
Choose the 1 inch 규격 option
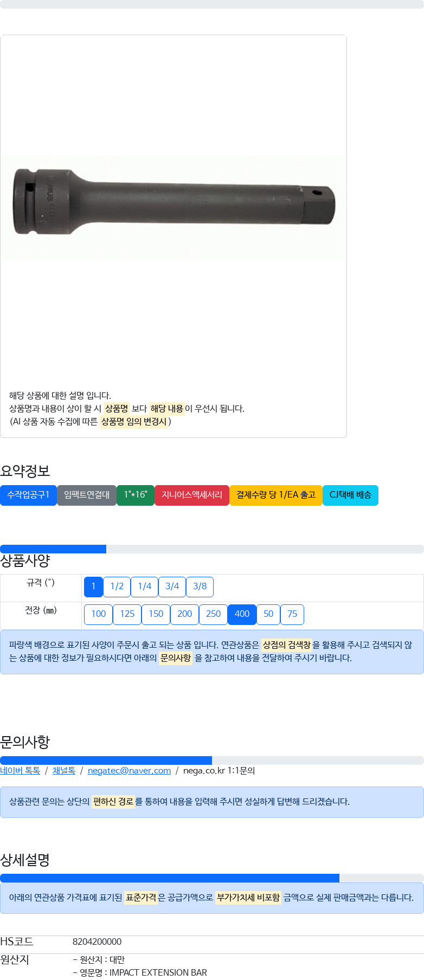point(93,586)
